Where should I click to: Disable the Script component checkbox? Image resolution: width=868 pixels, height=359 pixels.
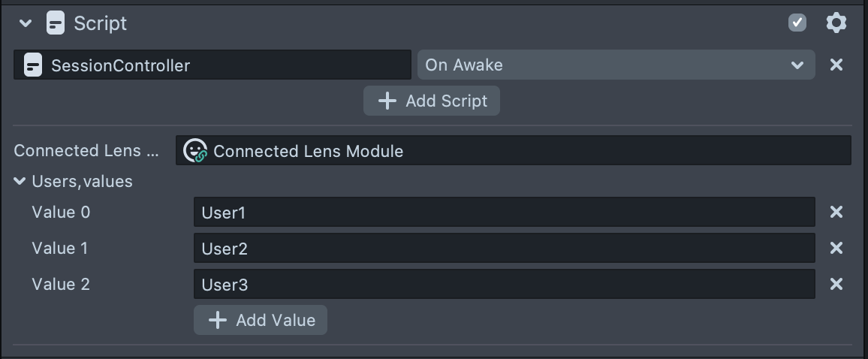click(797, 23)
